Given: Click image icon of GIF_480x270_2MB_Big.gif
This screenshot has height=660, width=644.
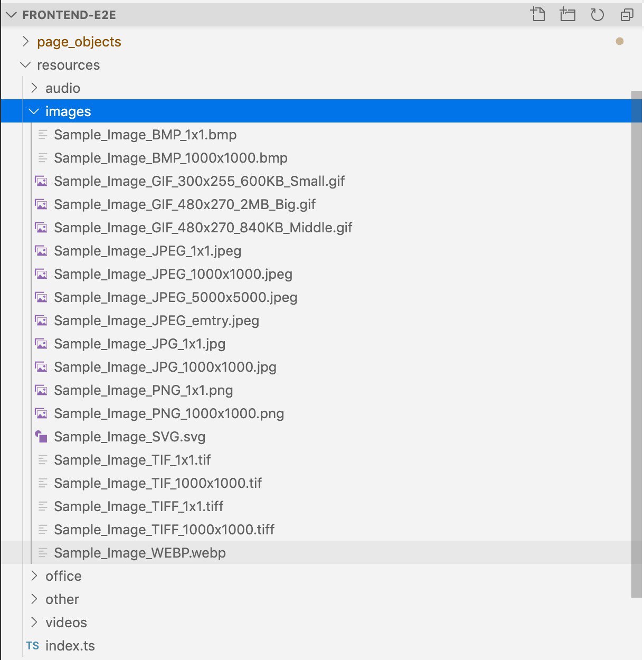Looking at the screenshot, I should coord(41,204).
